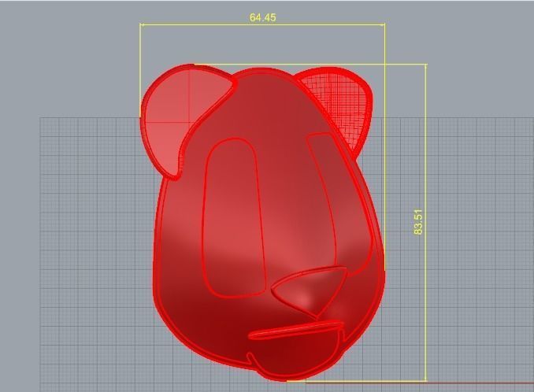The image size is (534, 392).
Task: Click the mouth slit curve on the bear
Action: (x=296, y=330)
